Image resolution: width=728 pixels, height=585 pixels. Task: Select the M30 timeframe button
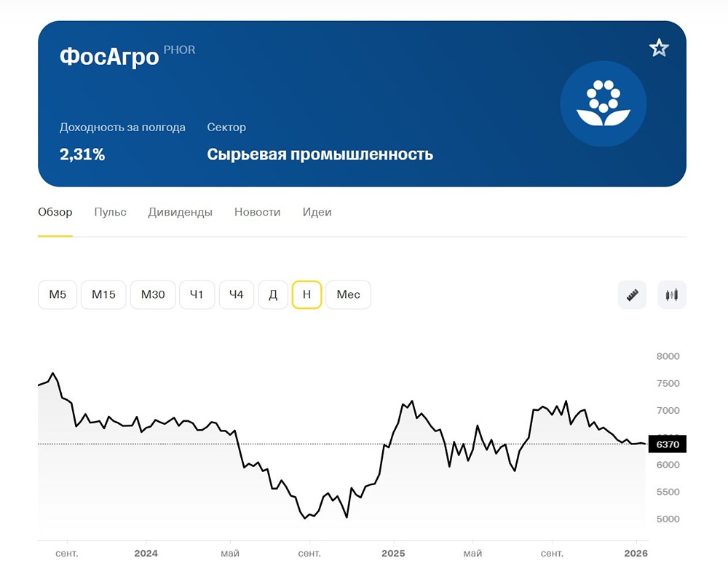(x=153, y=294)
